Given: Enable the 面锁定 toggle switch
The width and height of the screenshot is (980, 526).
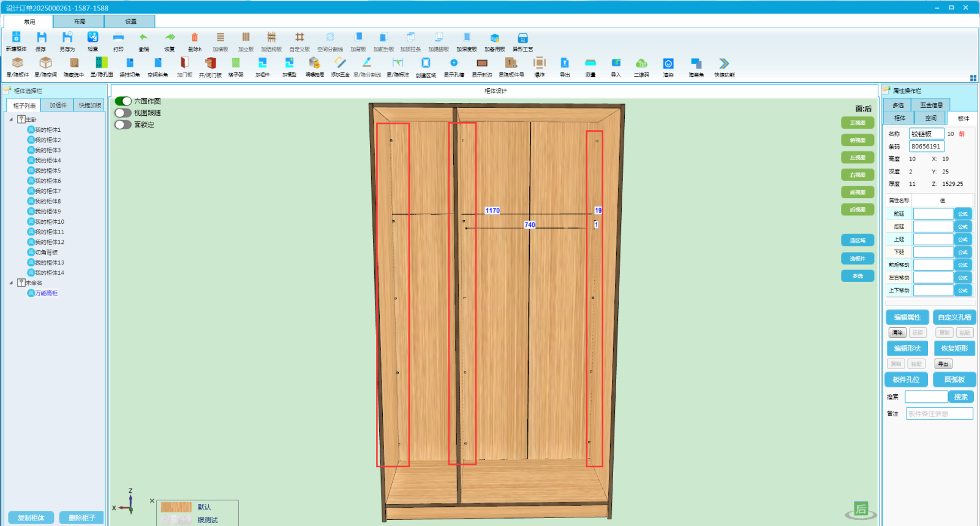Looking at the screenshot, I should pos(123,124).
